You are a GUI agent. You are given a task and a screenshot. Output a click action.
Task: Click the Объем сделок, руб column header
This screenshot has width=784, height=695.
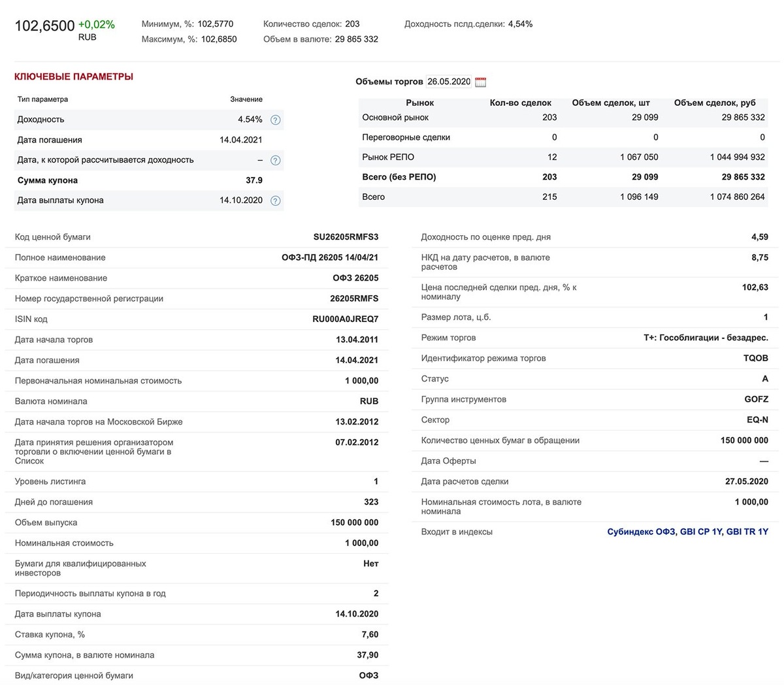coord(715,103)
